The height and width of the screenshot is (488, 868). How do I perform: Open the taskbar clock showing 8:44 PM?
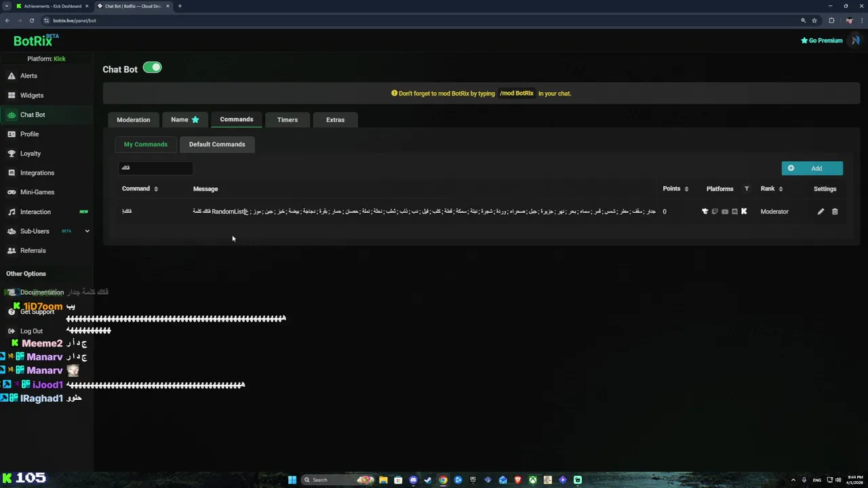855,480
